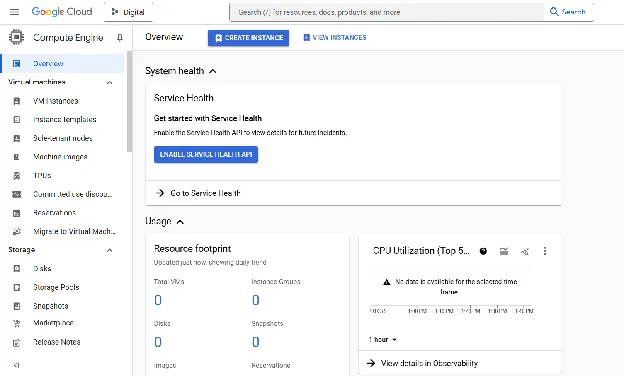Click the Storage Pools icon

(16, 287)
